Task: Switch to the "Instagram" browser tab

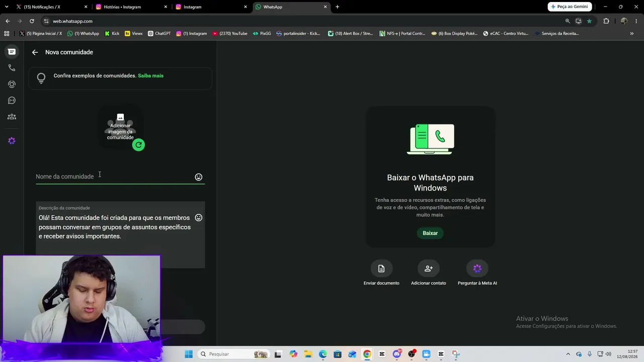Action: click(210, 7)
